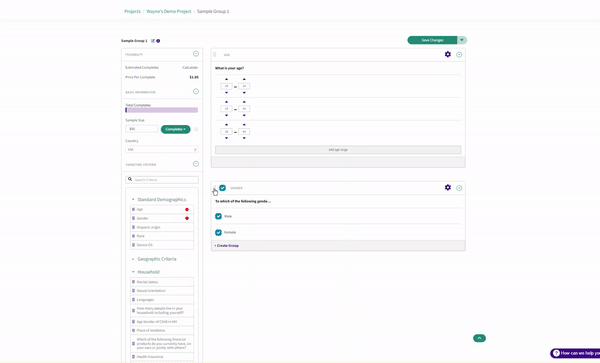
Task: Open the Age card settings gear
Action: (448, 54)
